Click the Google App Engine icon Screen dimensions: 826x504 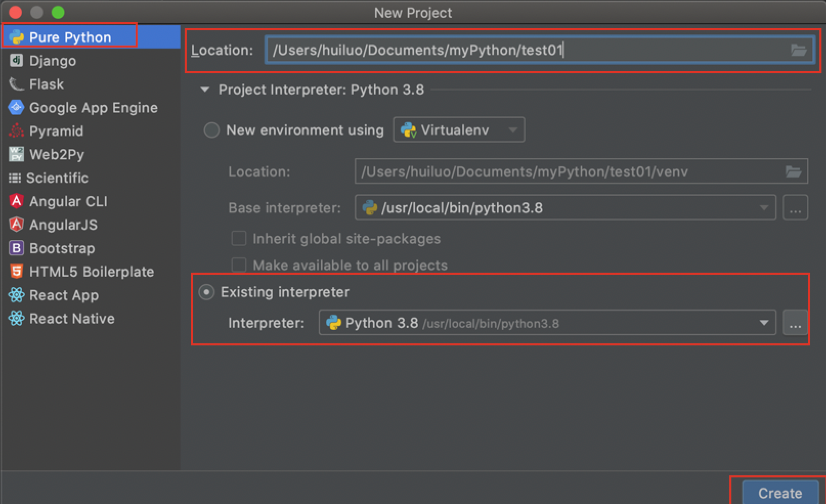[16, 107]
